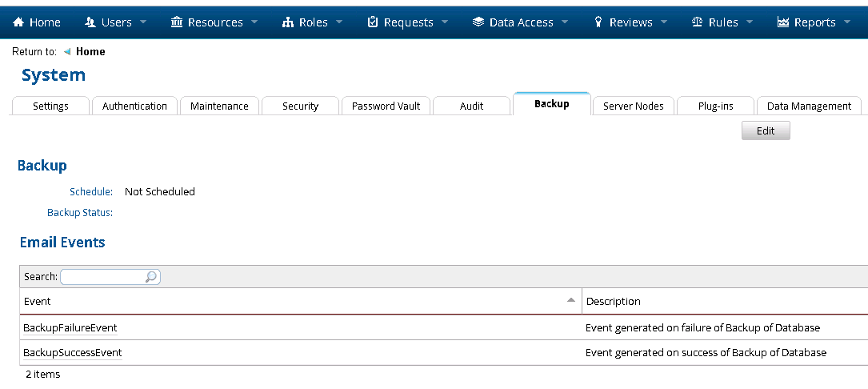Click the Resources building icon
Image resolution: width=868 pixels, height=389 pixels.
pyautogui.click(x=177, y=22)
